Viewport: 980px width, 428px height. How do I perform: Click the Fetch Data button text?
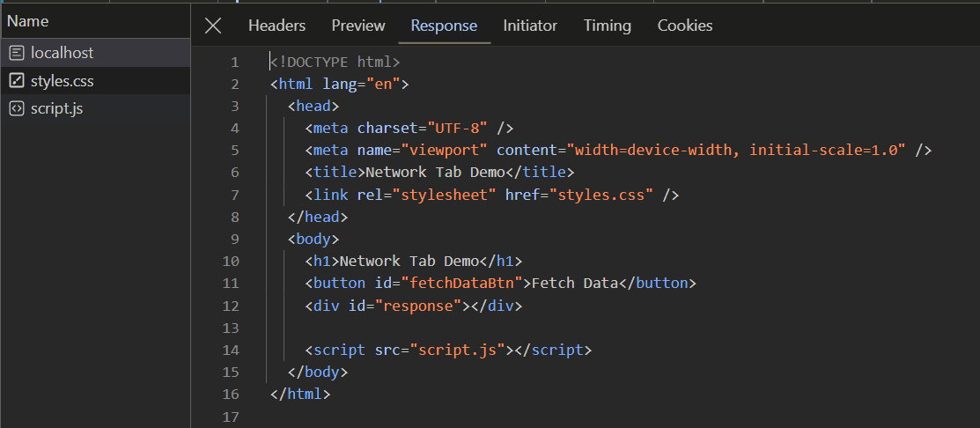[x=574, y=283]
